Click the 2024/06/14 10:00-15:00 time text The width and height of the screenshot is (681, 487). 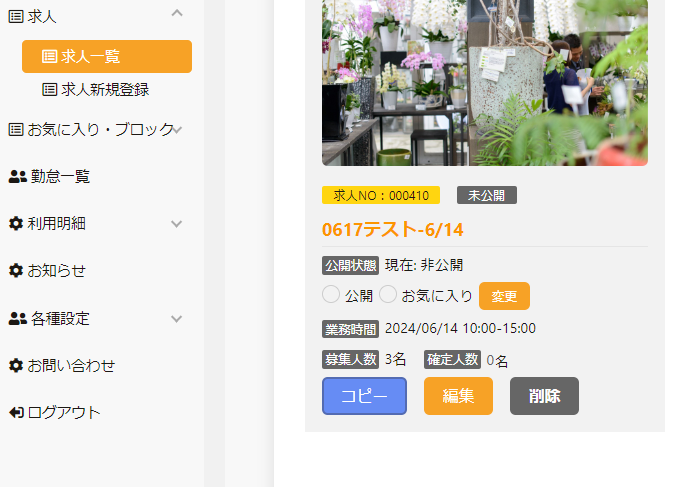point(460,328)
